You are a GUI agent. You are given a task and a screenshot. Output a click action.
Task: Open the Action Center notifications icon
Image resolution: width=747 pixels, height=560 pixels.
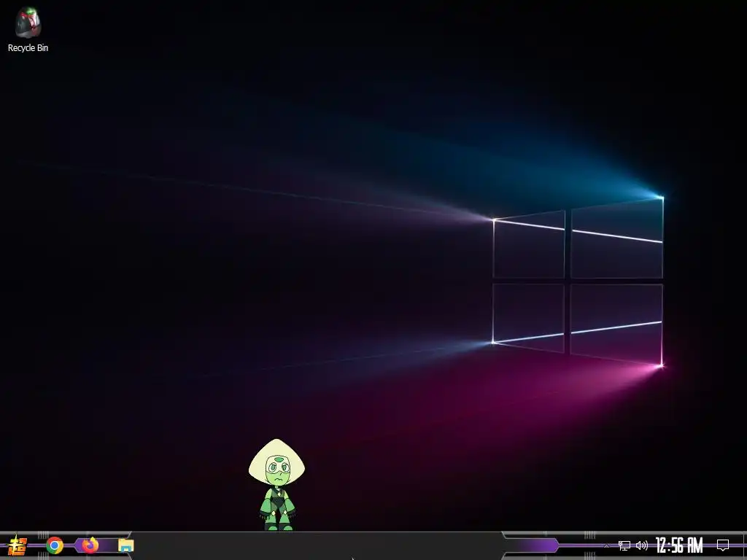(x=723, y=545)
